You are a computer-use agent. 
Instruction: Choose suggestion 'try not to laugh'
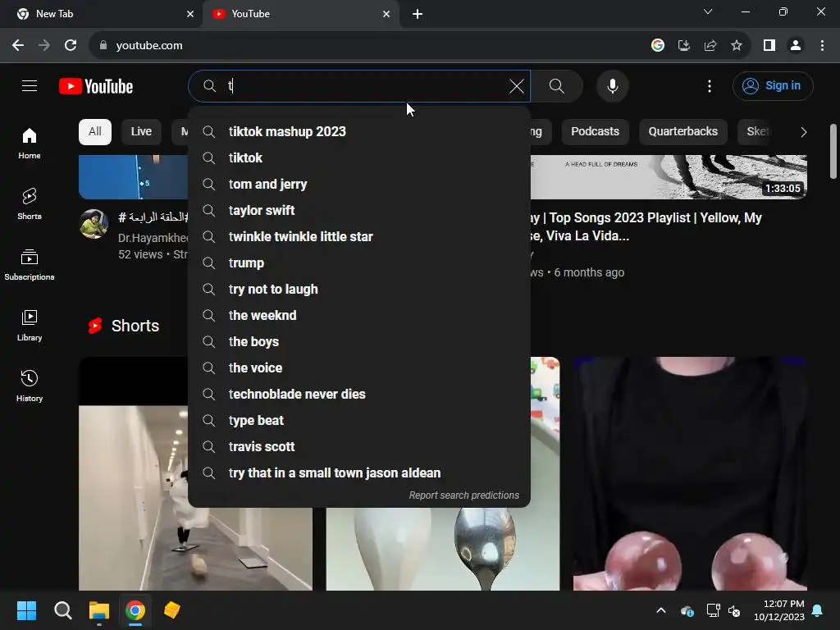point(359,290)
